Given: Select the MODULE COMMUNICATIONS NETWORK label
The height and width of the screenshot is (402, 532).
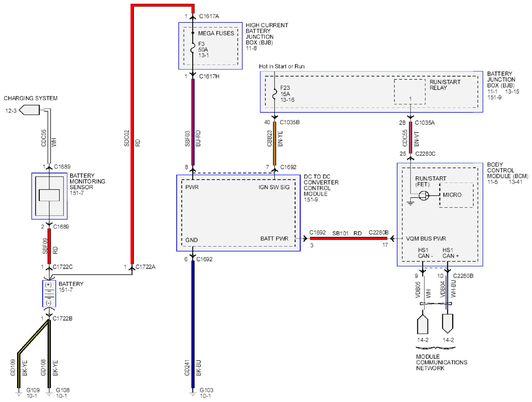Looking at the screenshot, I should point(441,362).
